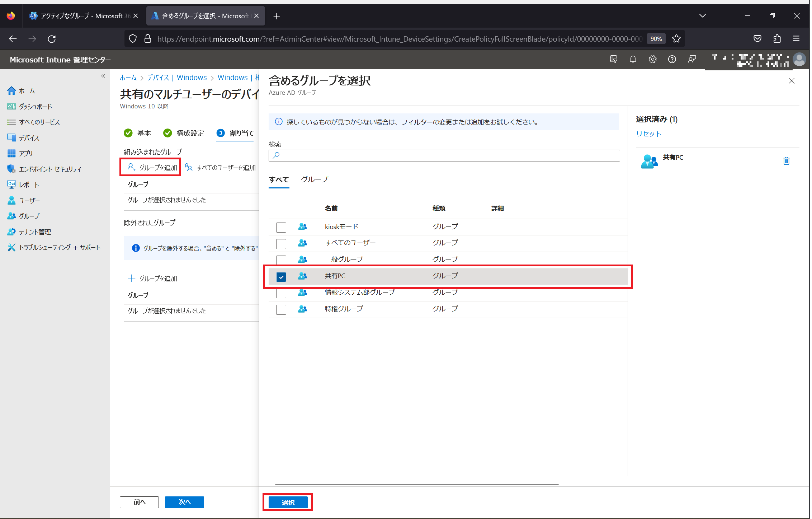This screenshot has width=812, height=519.
Task: Click グループを追加 under included groups
Action: coord(152,168)
